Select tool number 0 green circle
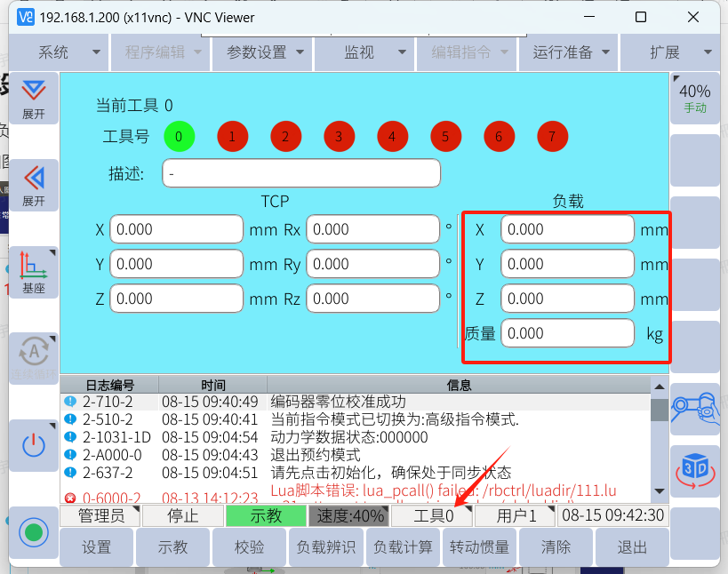The height and width of the screenshot is (574, 728). pos(179,137)
